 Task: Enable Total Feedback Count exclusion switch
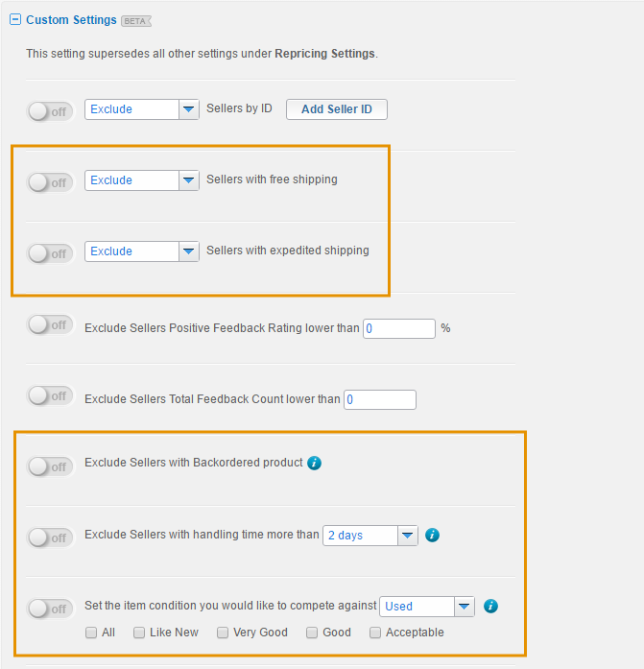tap(50, 395)
